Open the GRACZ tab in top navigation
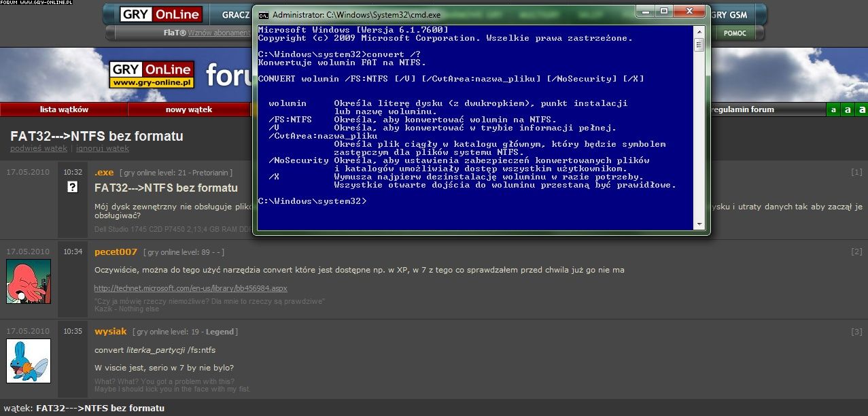This screenshot has width=868, height=416. (236, 15)
